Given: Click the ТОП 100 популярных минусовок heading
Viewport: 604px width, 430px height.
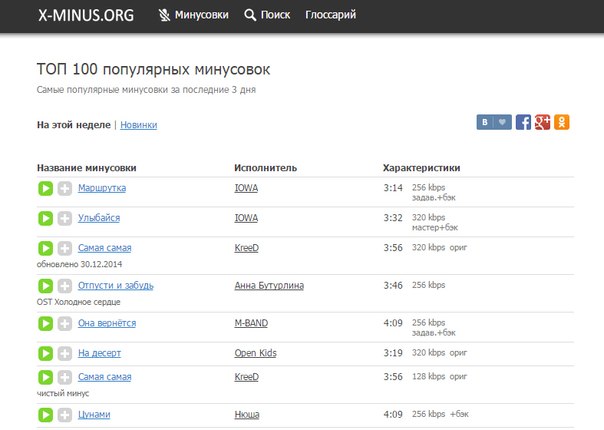Looking at the screenshot, I should (x=153, y=70).
